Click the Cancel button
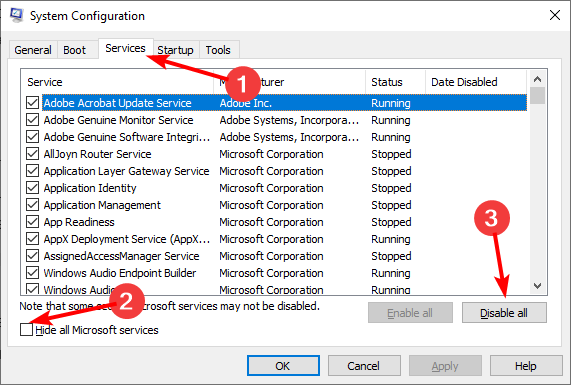571x385 pixels. [364, 365]
